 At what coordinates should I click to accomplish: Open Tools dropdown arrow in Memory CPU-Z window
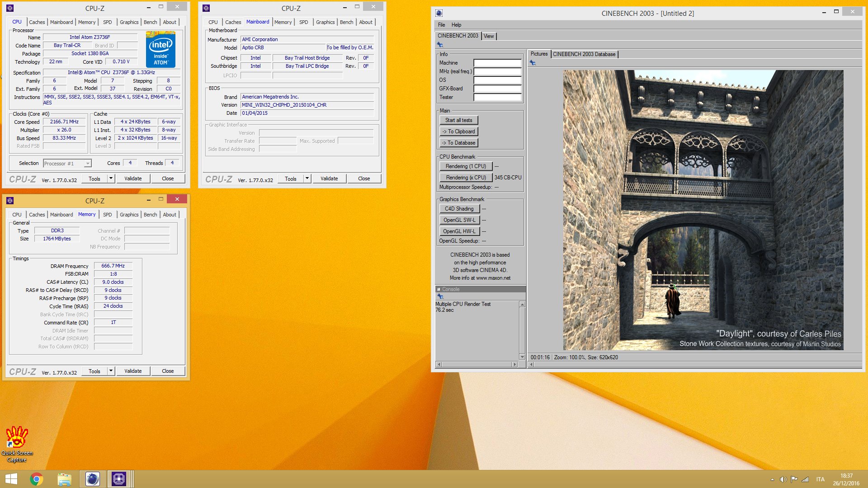point(111,371)
